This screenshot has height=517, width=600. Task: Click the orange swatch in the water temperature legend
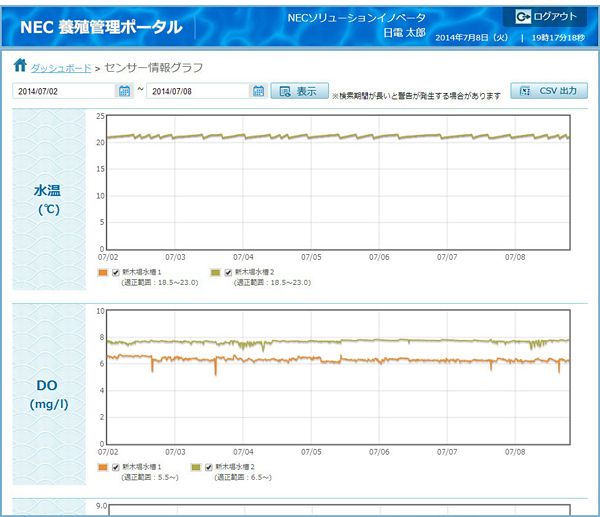tap(102, 272)
